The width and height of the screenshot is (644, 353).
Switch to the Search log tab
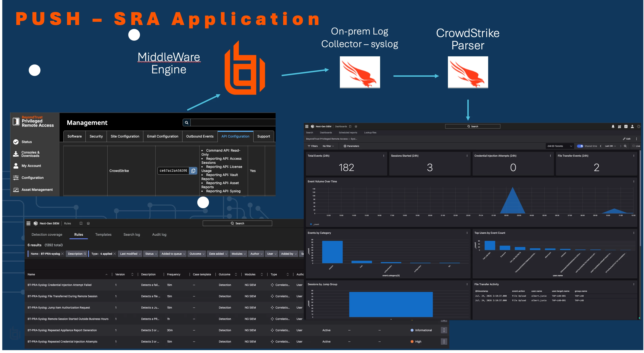coord(132,234)
